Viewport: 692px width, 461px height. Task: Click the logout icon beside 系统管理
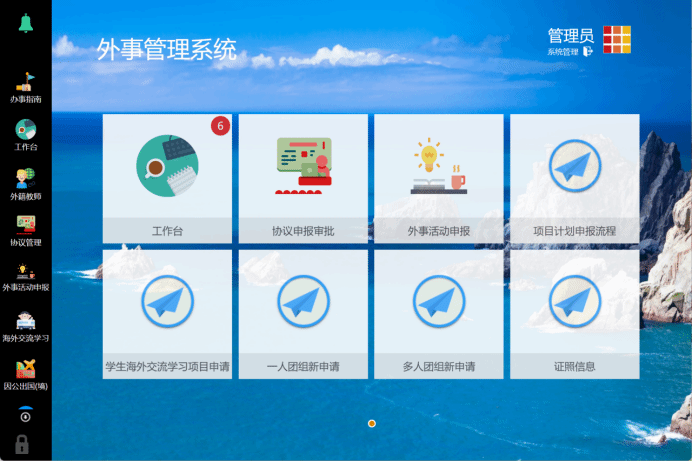tap(589, 51)
